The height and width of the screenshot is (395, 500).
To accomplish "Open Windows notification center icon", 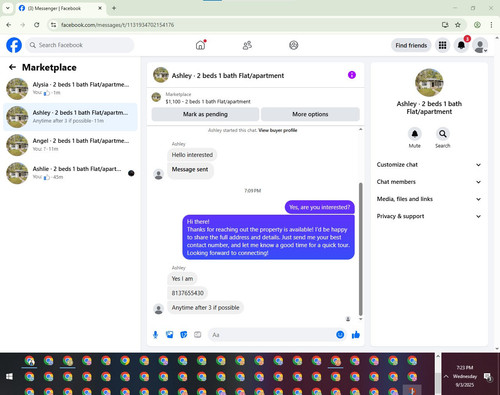I will click(488, 377).
